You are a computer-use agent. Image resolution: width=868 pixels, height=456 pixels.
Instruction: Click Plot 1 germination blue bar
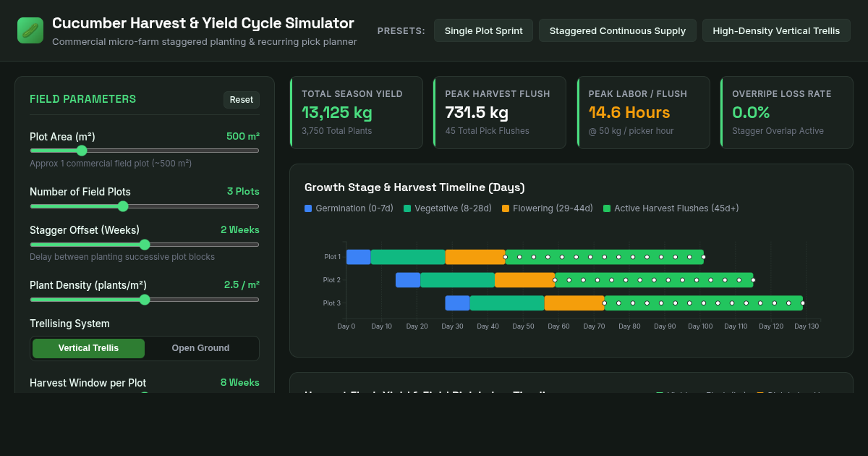[359, 257]
